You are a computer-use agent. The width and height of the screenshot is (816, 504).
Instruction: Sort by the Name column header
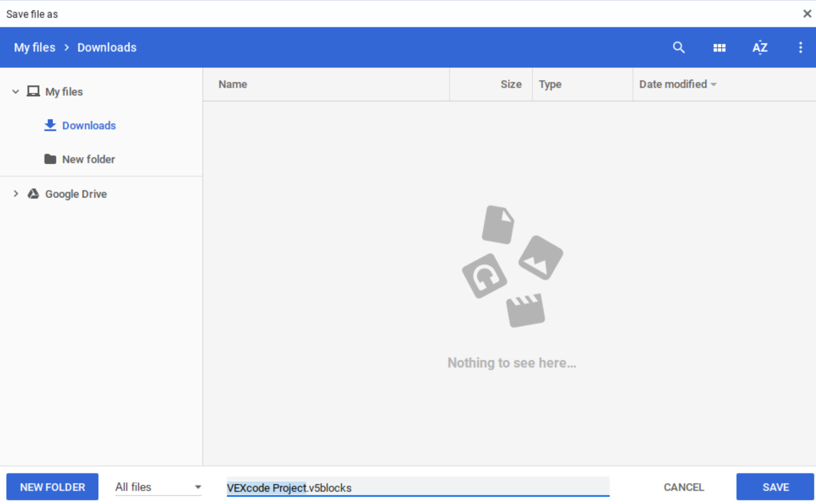(232, 84)
